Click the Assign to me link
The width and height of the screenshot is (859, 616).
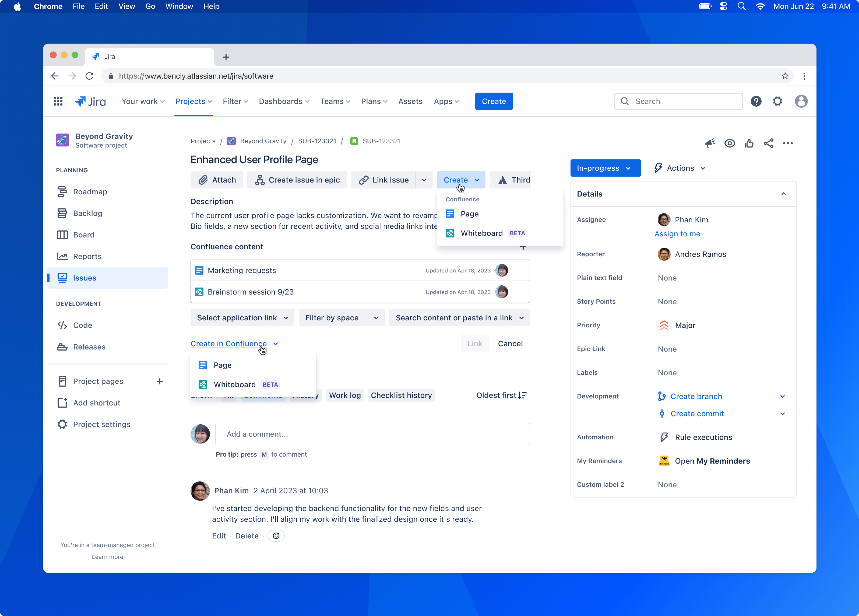point(678,234)
